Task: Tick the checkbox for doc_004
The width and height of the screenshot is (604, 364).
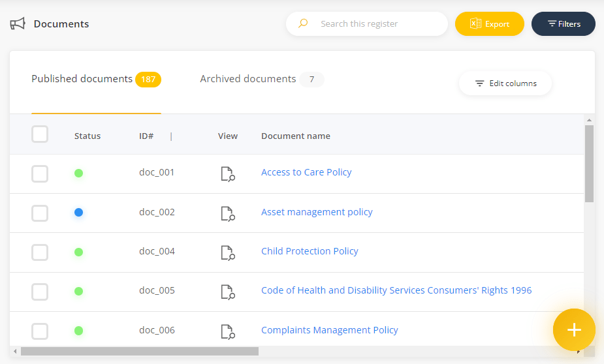Action: point(40,252)
